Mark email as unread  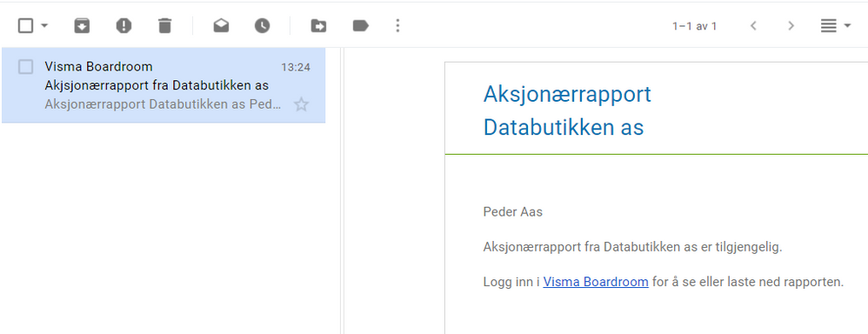[221, 25]
